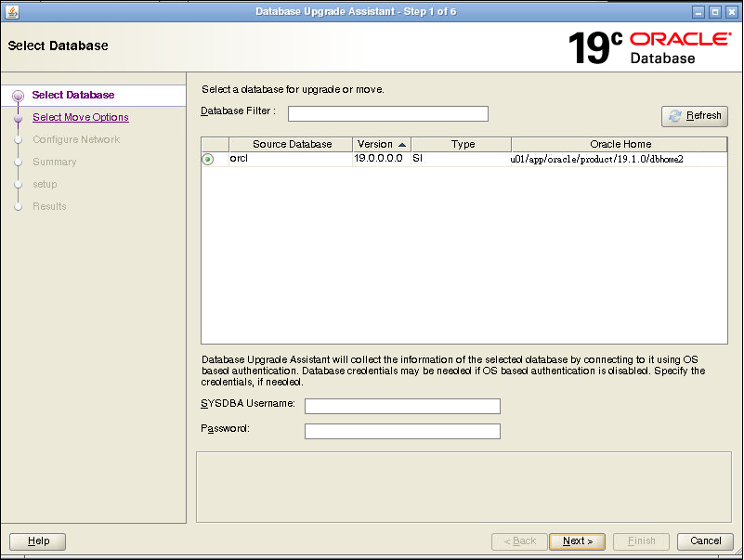The width and height of the screenshot is (744, 560).
Task: Click the Select Database step in sidebar
Action: coord(73,95)
